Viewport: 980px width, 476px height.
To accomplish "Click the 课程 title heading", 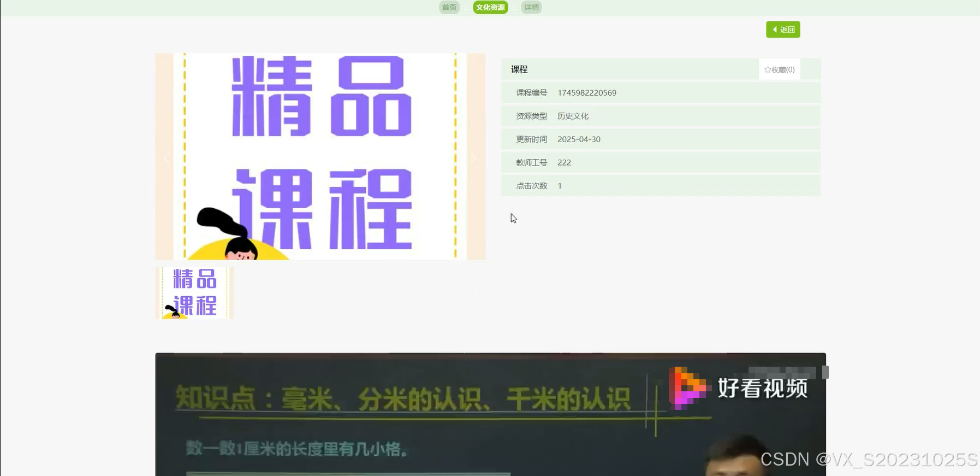I will point(519,69).
